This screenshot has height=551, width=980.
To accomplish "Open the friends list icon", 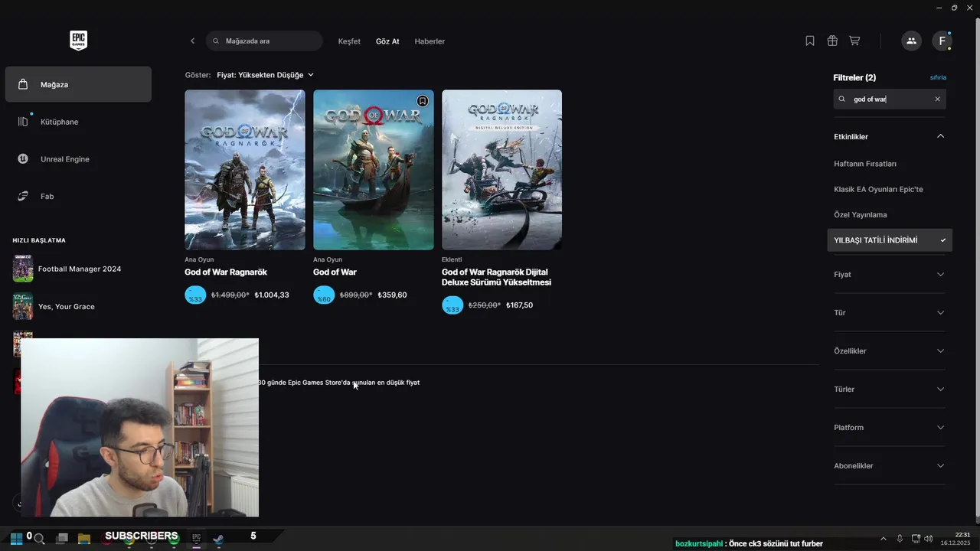I will click(911, 41).
